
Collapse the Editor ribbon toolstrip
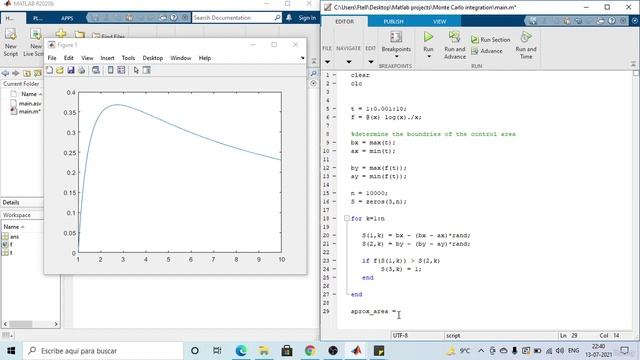[x=633, y=64]
